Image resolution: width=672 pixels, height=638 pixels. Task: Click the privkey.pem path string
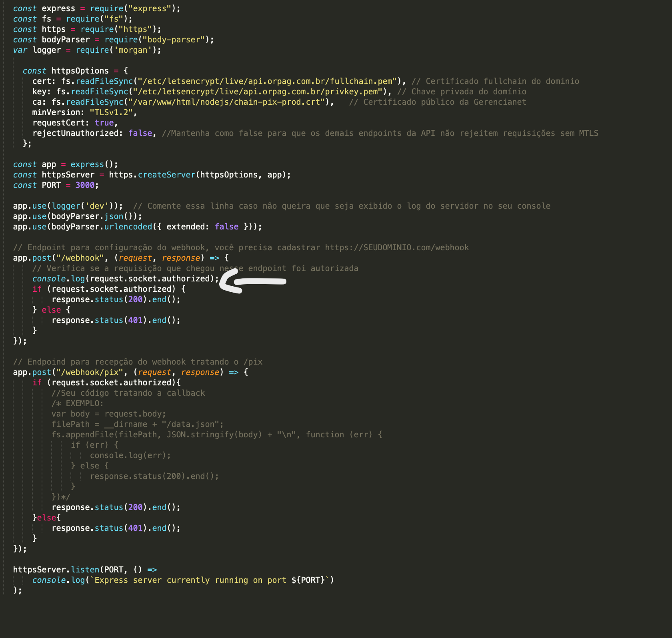click(x=258, y=92)
